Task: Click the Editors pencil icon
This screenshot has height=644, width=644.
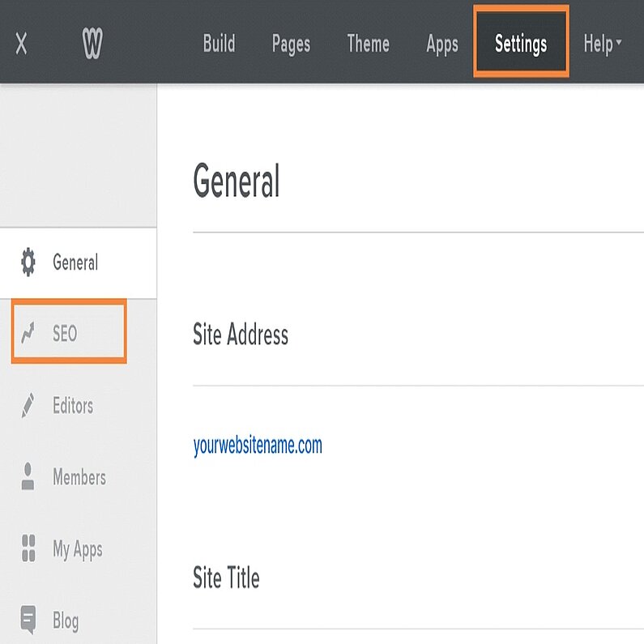Action: (x=28, y=405)
